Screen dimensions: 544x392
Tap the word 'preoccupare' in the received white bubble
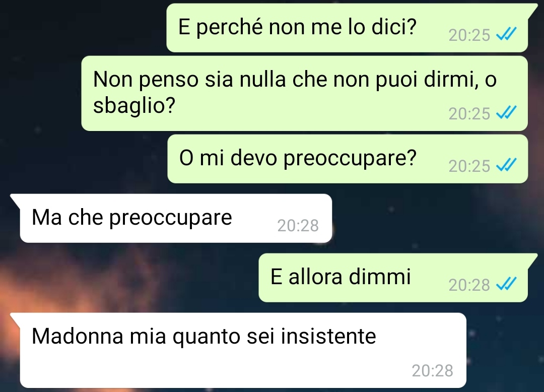pyautogui.click(x=171, y=218)
